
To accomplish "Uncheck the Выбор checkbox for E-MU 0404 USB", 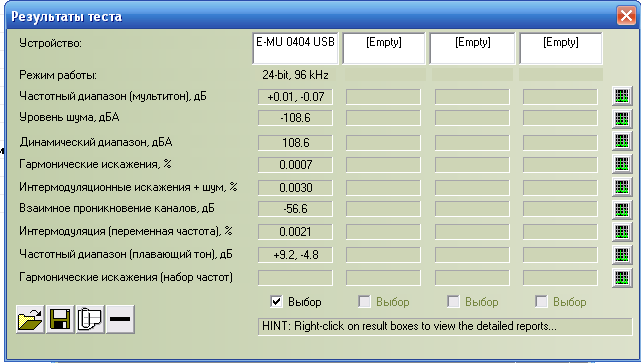I will click(x=276, y=302).
